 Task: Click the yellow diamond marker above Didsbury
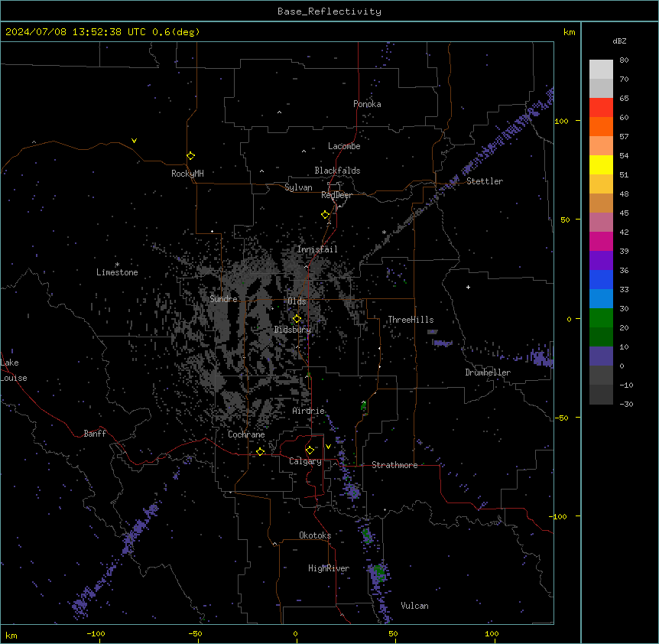coord(297,319)
